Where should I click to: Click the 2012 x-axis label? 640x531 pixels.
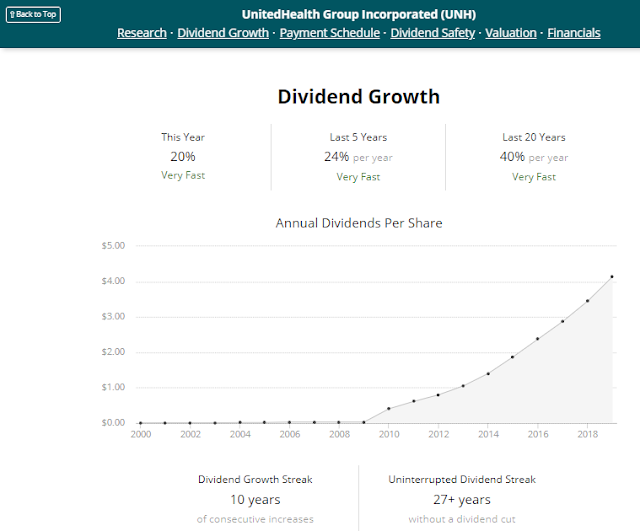439,434
